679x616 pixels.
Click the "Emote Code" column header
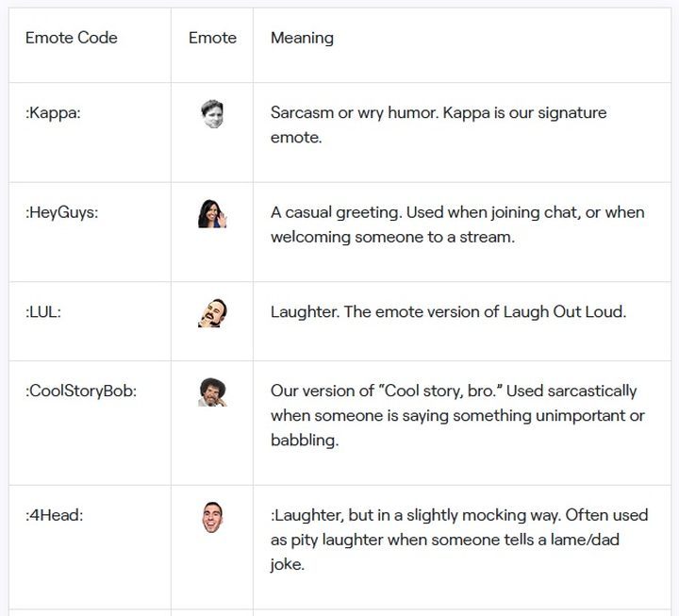(72, 39)
